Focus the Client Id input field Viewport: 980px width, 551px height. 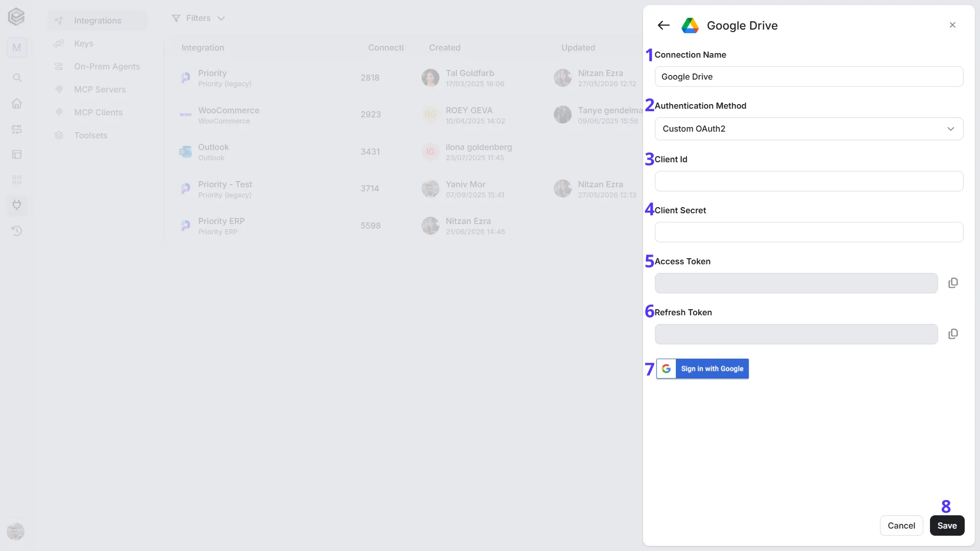click(x=808, y=181)
